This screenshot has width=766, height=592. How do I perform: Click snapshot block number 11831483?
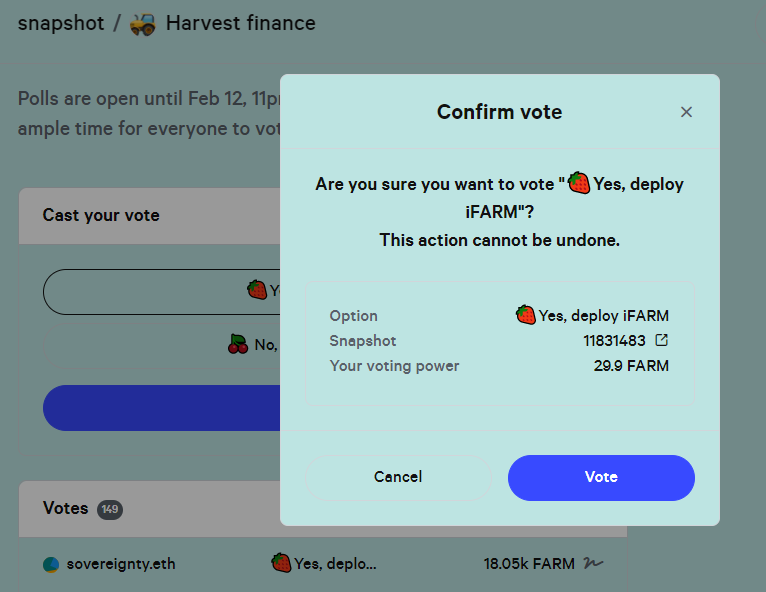[614, 340]
